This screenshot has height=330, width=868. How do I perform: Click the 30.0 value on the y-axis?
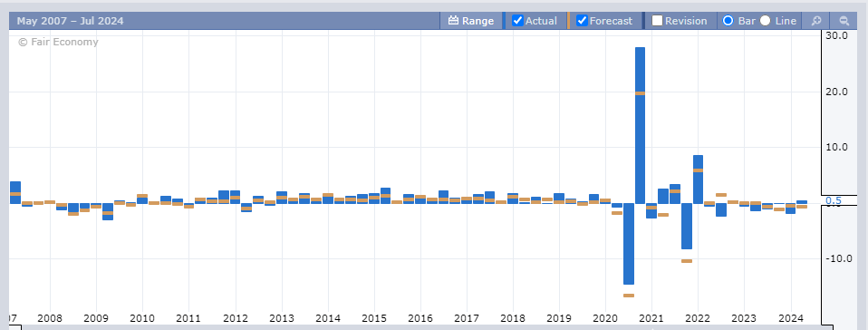click(836, 35)
